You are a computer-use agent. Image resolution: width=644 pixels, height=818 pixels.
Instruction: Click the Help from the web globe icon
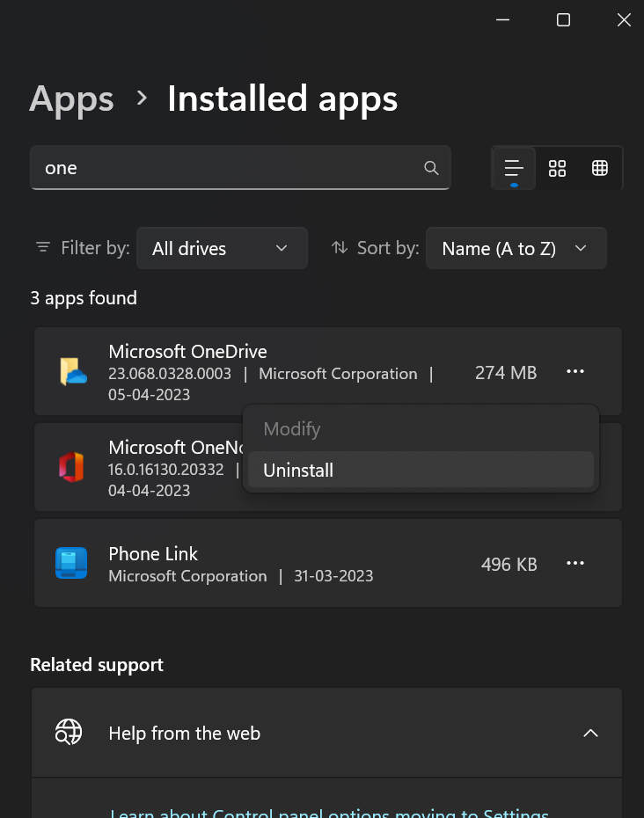click(69, 733)
